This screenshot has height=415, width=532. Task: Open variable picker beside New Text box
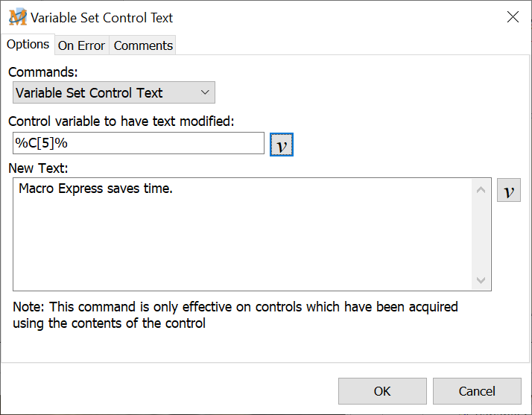(x=508, y=191)
